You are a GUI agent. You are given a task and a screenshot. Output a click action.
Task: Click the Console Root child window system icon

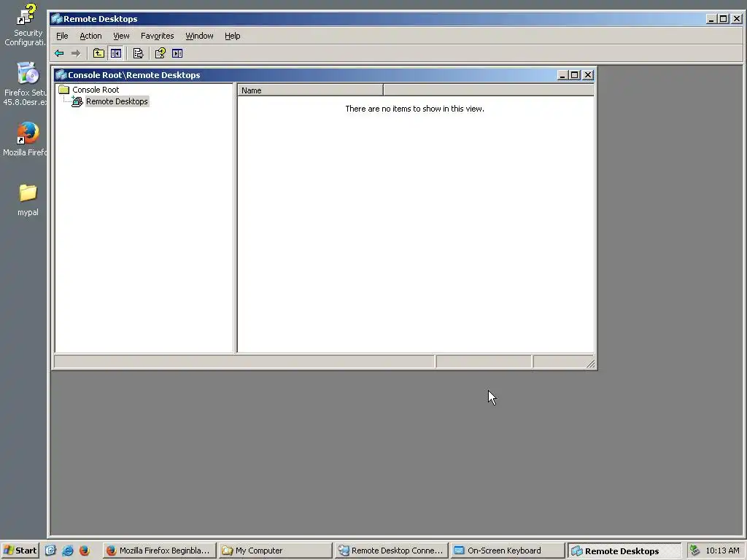click(x=61, y=75)
